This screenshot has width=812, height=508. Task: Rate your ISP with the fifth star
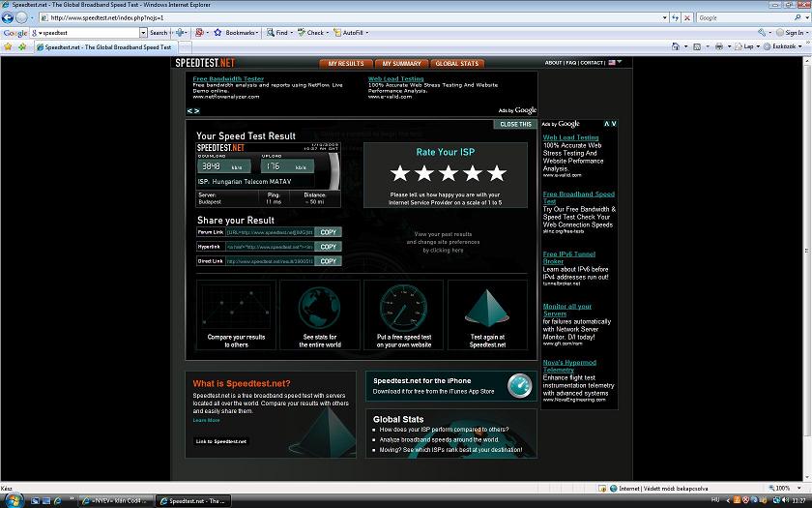point(496,173)
